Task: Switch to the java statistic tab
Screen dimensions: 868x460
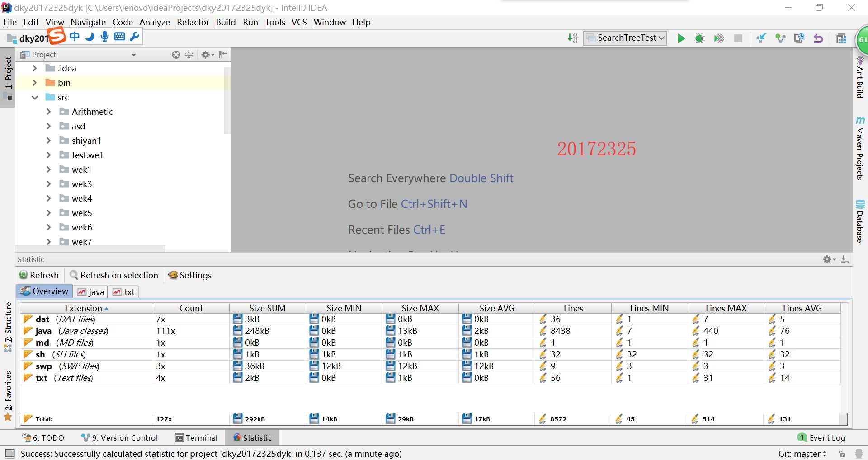Action: click(91, 291)
